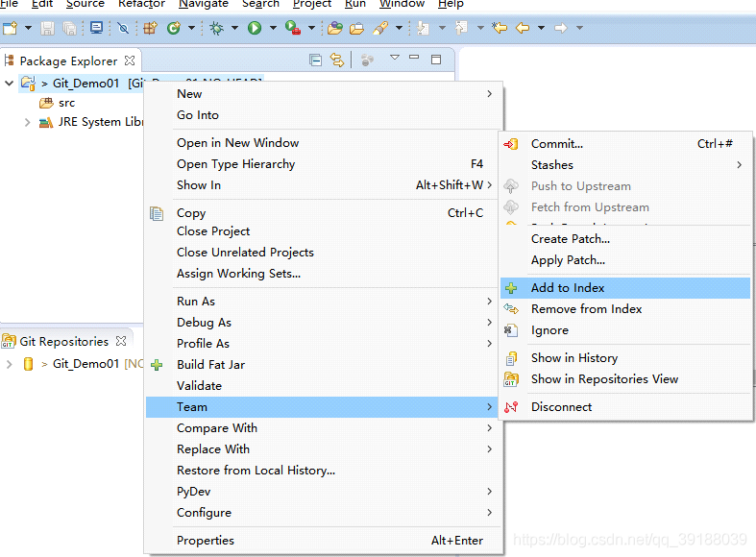
Task: Choose Close Unrelated Projects
Action: click(x=324, y=253)
